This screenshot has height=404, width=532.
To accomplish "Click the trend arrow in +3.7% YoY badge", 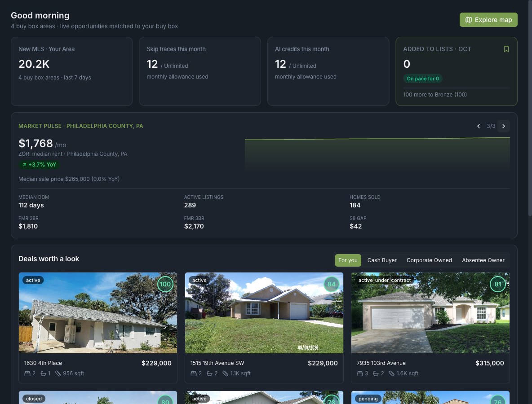I will 24,165.
